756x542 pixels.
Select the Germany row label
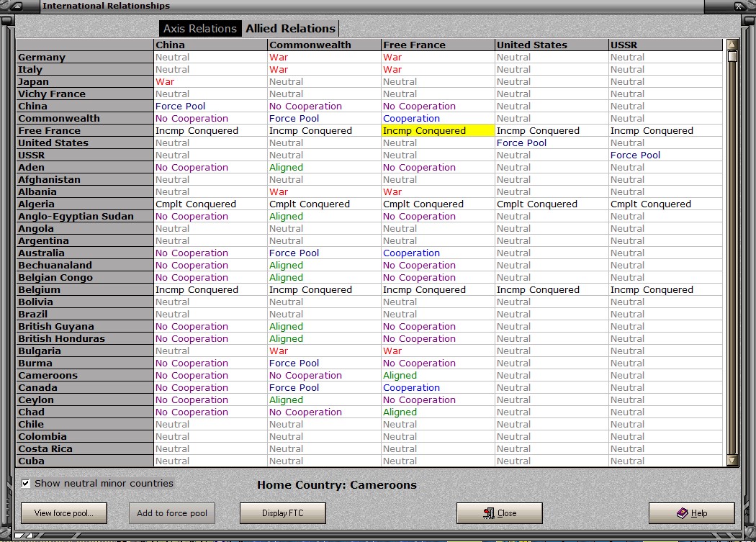(x=85, y=57)
